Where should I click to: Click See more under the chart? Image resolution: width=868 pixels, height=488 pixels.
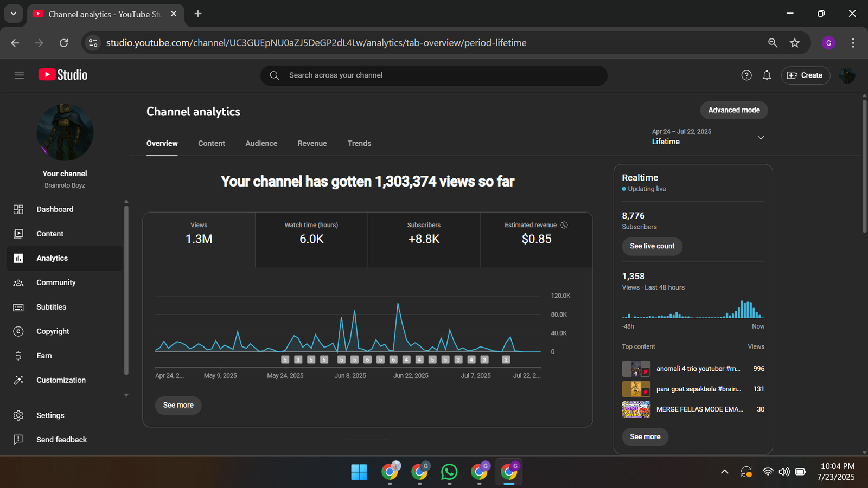178,405
